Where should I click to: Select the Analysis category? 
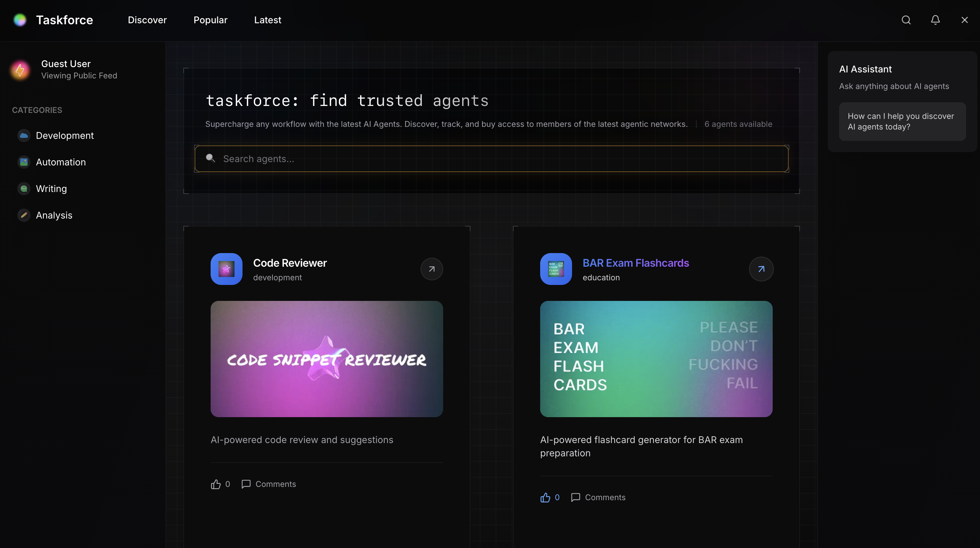[53, 216]
